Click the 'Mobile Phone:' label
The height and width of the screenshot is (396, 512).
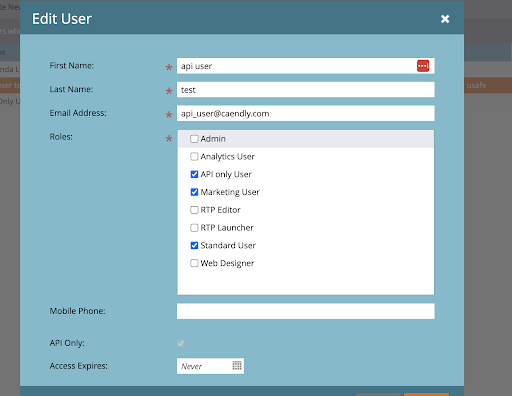[x=77, y=311]
